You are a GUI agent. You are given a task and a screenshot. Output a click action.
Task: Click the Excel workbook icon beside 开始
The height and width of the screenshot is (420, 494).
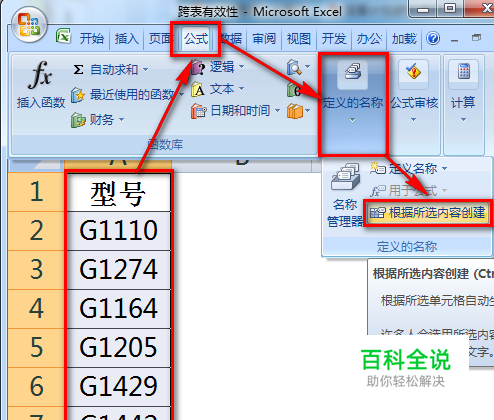(63, 36)
